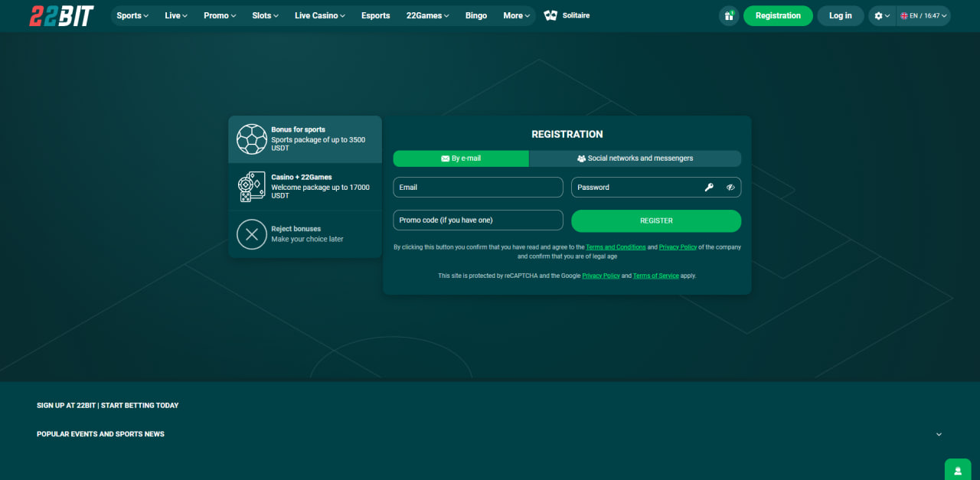Switch to Social networks and messengers tab
The height and width of the screenshot is (480, 980).
tap(635, 158)
